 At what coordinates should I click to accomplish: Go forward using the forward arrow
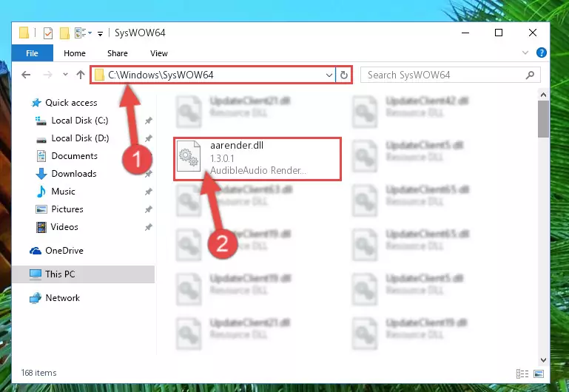pyautogui.click(x=47, y=75)
